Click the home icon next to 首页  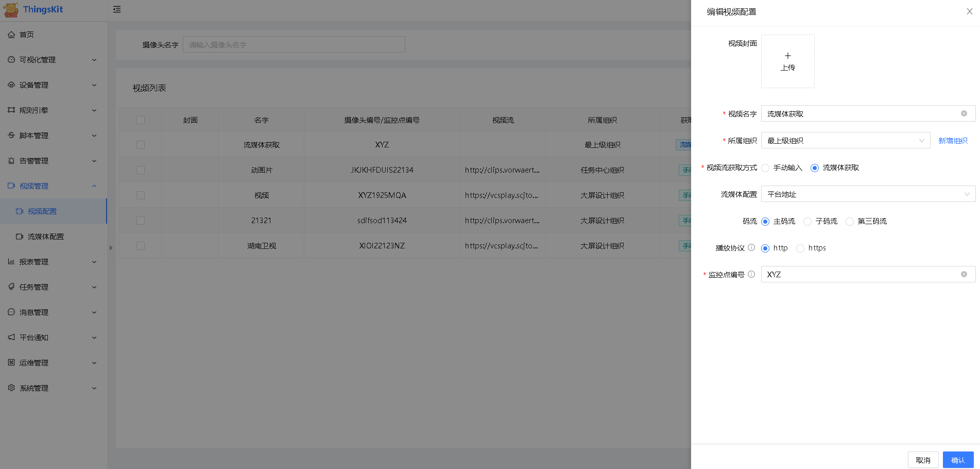(x=11, y=35)
